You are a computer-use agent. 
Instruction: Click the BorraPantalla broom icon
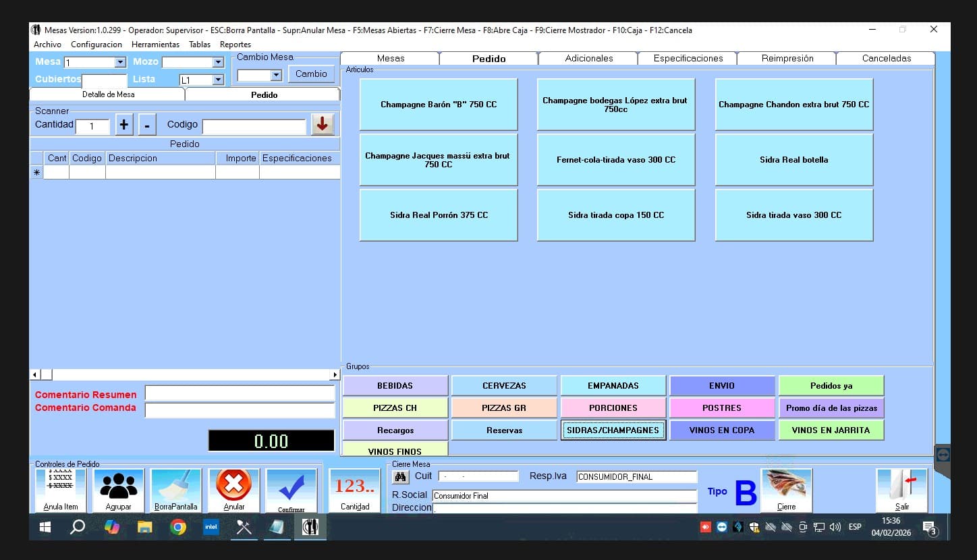[x=175, y=491]
